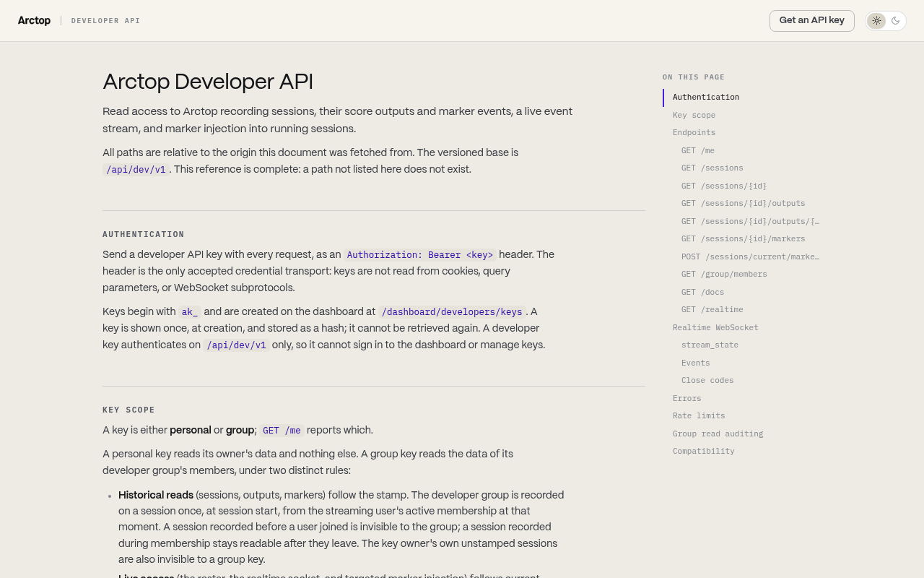Viewport: 924px width, 578px height.
Task: Select POST /sessions/current/marke… outline entry
Action: click(750, 257)
